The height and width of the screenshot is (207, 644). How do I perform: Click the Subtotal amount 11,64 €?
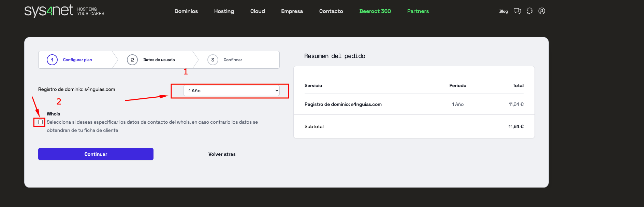point(516,126)
